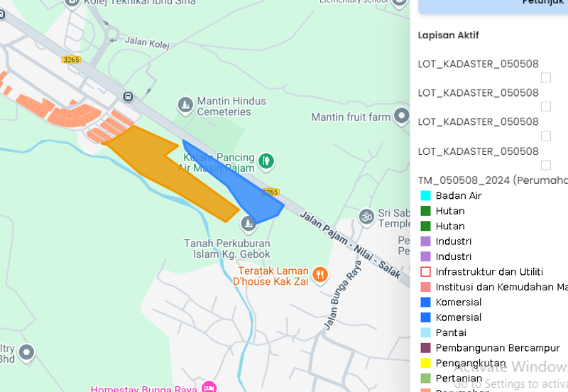Click the Homestay Bunga Raya lodging icon
Image resolution: width=568 pixels, height=392 pixels.
(x=209, y=387)
